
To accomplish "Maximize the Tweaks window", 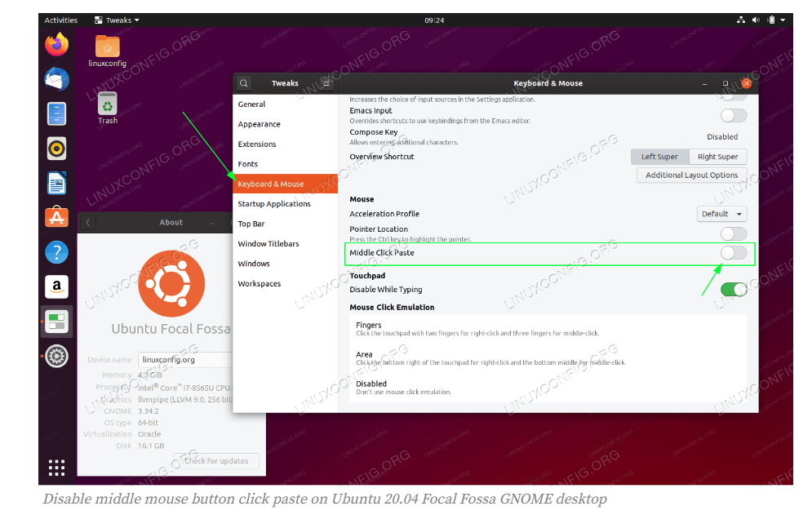I will pos(725,83).
